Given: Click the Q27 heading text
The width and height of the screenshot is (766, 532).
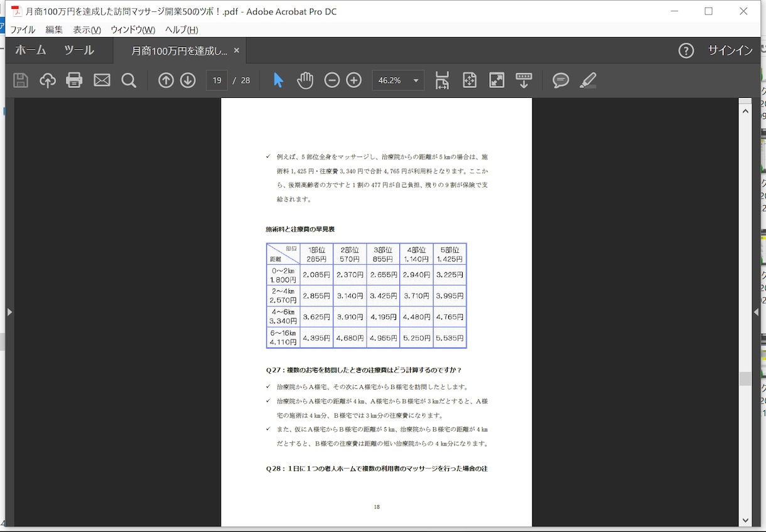Looking at the screenshot, I should [x=364, y=370].
